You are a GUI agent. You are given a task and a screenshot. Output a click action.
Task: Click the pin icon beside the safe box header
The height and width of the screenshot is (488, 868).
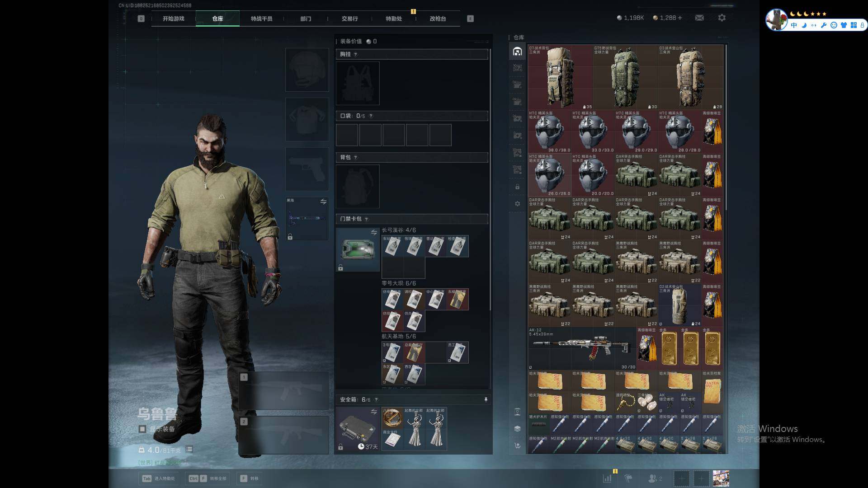pyautogui.click(x=486, y=399)
